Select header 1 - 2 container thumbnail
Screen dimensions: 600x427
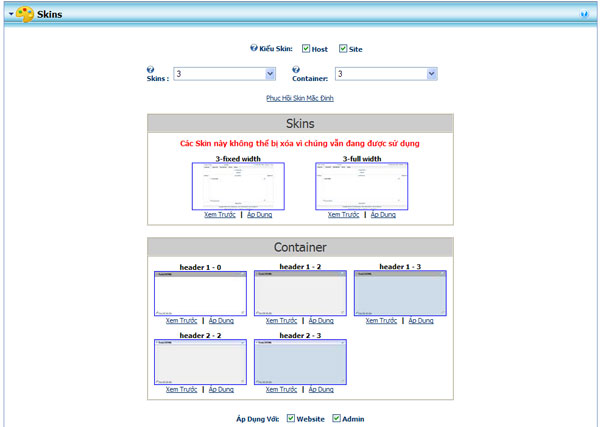[x=300, y=293]
